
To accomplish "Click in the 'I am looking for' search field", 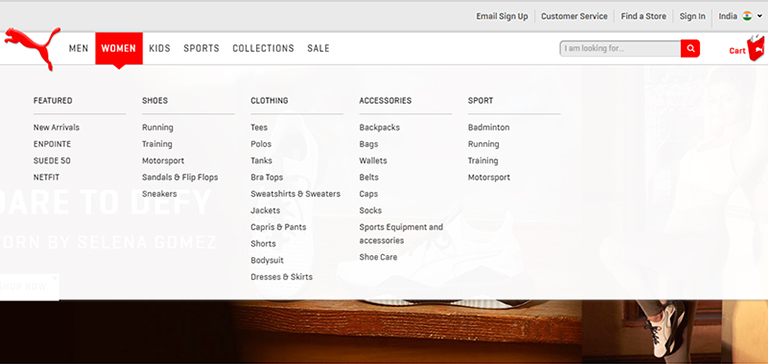I will click(x=620, y=49).
